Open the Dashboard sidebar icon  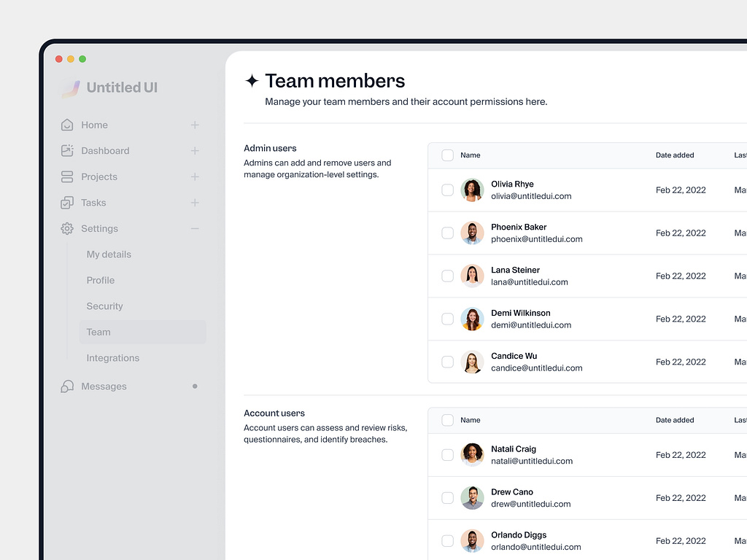coord(66,151)
